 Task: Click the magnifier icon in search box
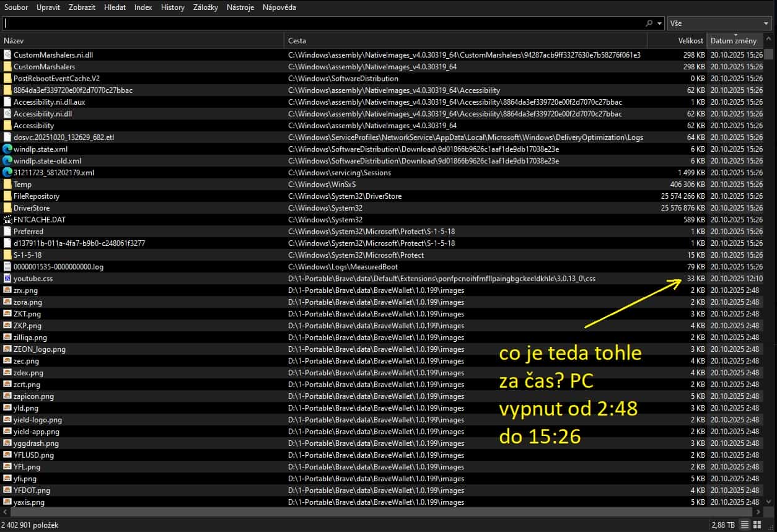point(649,23)
